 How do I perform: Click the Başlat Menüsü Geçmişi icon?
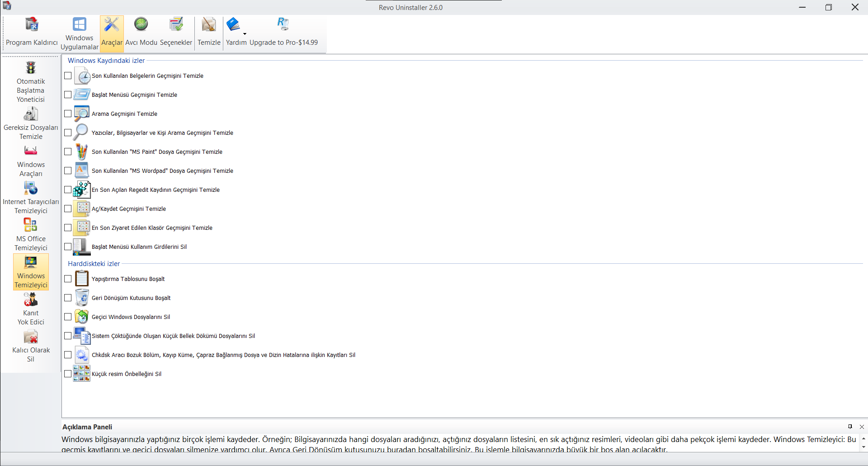82,95
